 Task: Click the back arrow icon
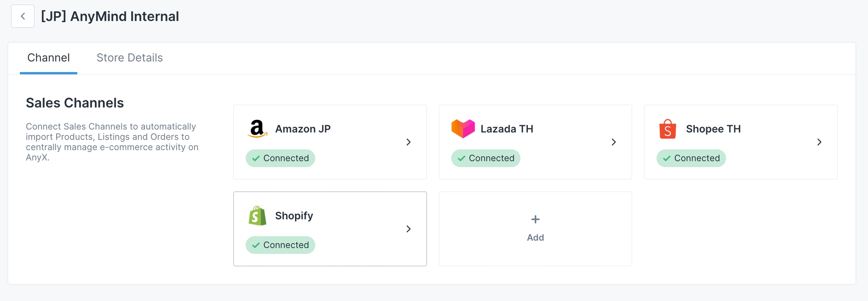(x=23, y=16)
